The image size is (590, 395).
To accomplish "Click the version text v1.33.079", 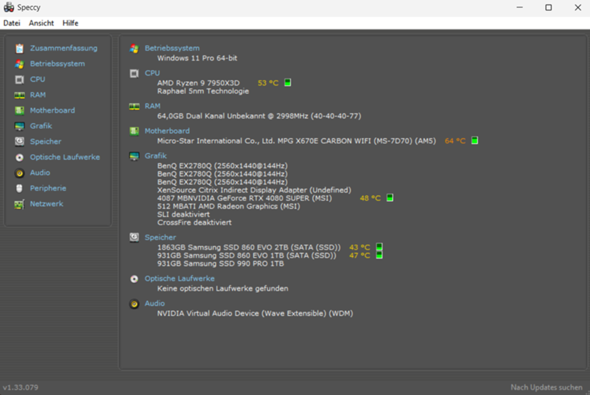I will (x=21, y=387).
